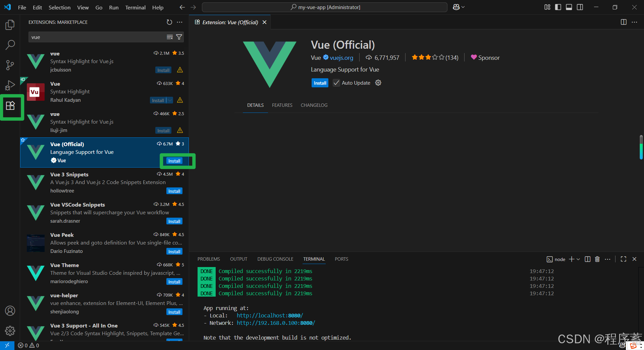Switch to the PROBLEMS panel tab
The image size is (644, 350).
(209, 259)
